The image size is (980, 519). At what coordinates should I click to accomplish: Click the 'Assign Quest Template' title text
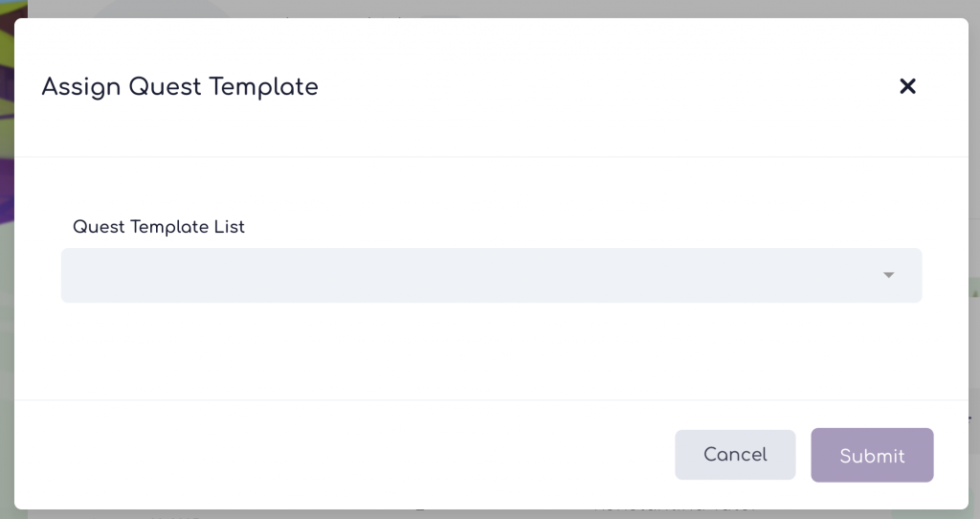pyautogui.click(x=180, y=87)
